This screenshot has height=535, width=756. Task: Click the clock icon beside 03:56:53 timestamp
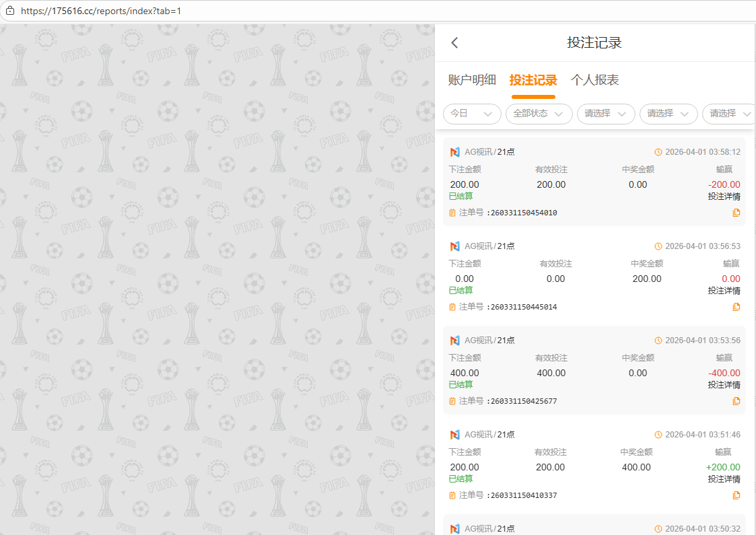(658, 246)
